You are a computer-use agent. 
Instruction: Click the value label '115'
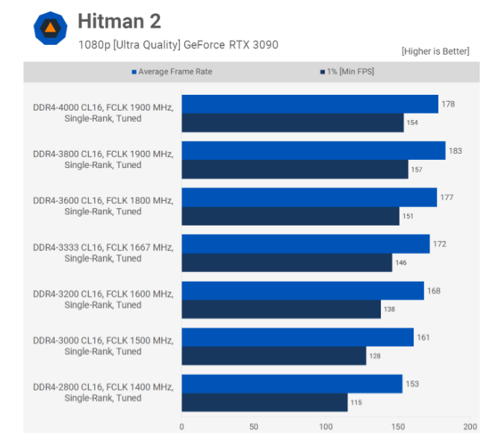(356, 403)
